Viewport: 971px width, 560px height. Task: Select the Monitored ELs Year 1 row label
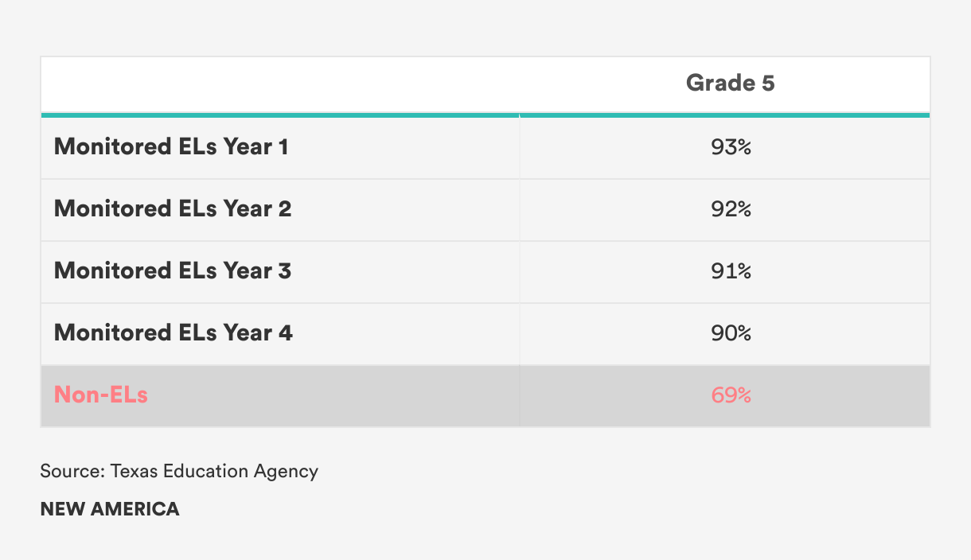pos(171,147)
